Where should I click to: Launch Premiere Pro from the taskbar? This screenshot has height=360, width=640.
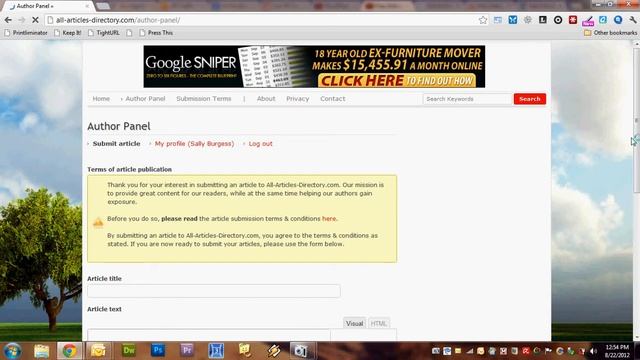click(x=187, y=351)
